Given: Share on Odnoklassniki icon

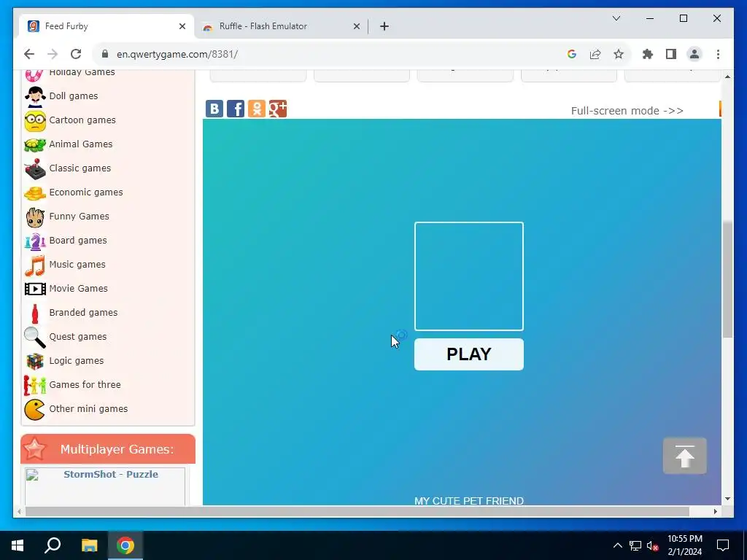Looking at the screenshot, I should click(x=256, y=109).
